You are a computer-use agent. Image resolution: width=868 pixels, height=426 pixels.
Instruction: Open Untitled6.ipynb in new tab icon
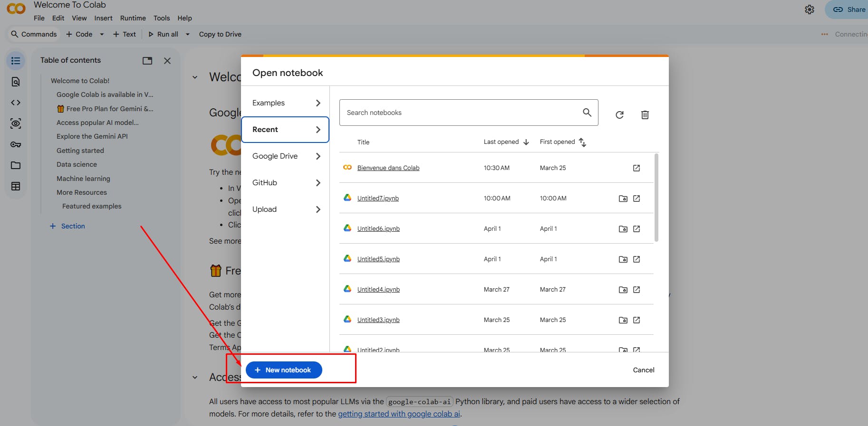point(637,229)
